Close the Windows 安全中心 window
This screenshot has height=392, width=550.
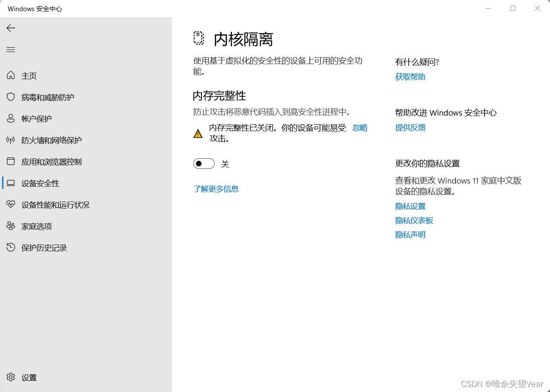coord(538,8)
